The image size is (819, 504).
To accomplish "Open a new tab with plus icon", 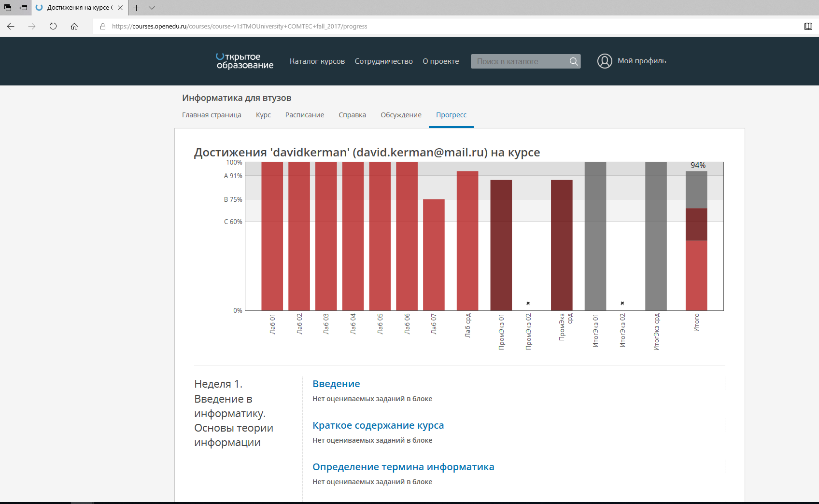I will 137,8.
